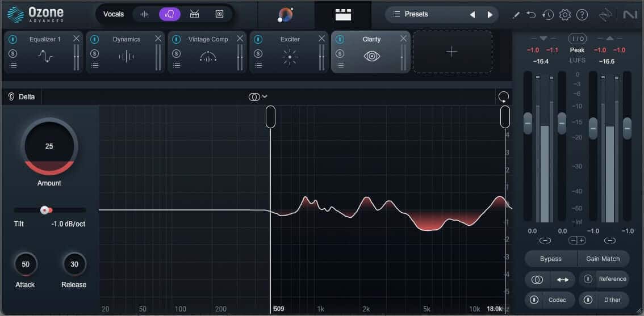Open the undo history clock icon
Screen dimensions: 644x316
[x=547, y=15]
